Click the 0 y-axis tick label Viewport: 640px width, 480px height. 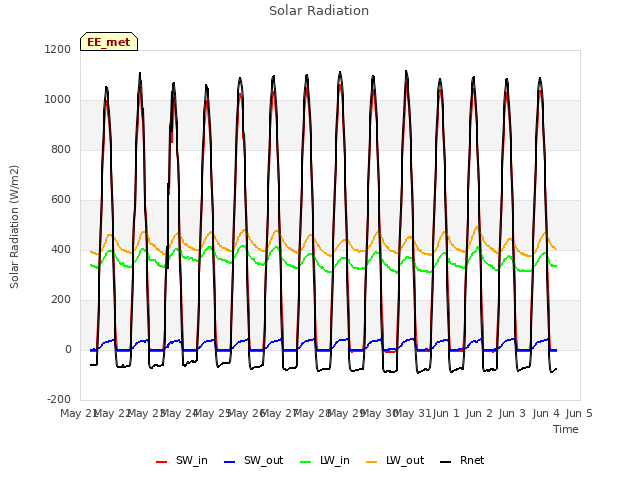click(68, 350)
